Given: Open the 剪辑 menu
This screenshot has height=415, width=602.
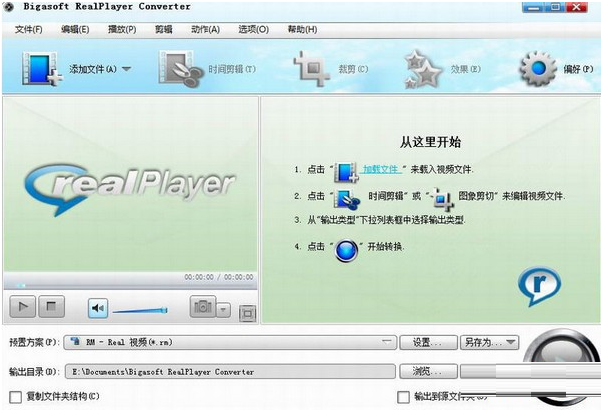Looking at the screenshot, I should tap(164, 30).
